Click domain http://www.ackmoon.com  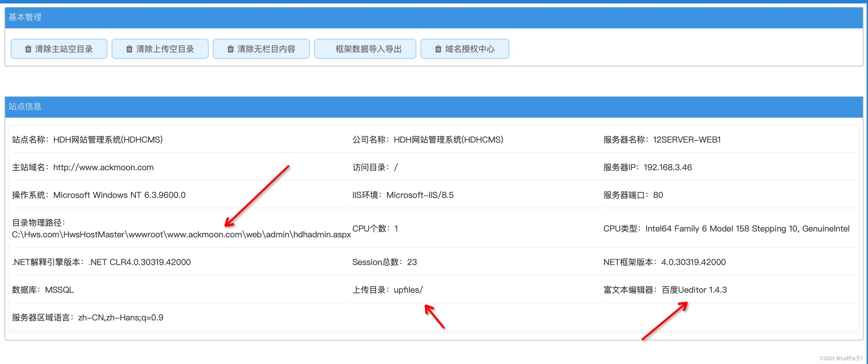pyautogui.click(x=103, y=167)
